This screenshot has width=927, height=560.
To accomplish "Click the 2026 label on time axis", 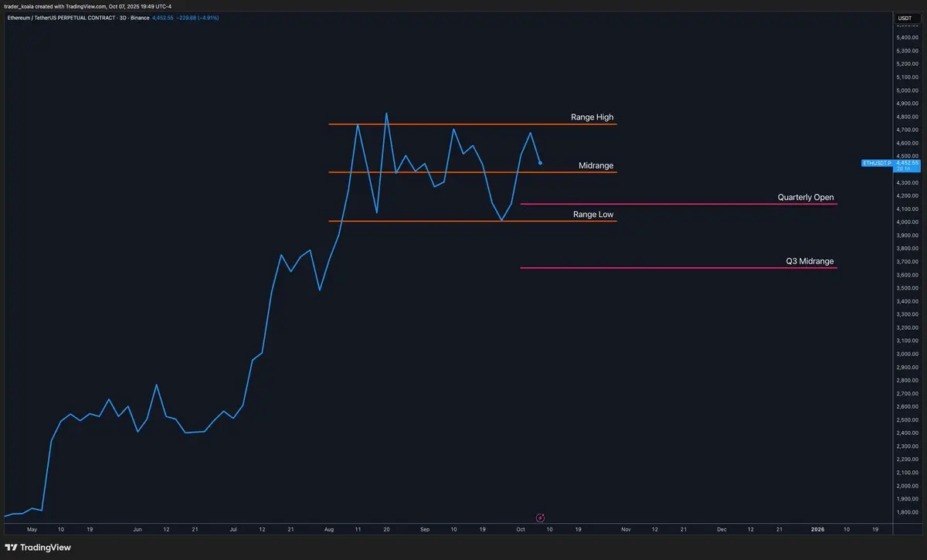I will click(x=818, y=530).
